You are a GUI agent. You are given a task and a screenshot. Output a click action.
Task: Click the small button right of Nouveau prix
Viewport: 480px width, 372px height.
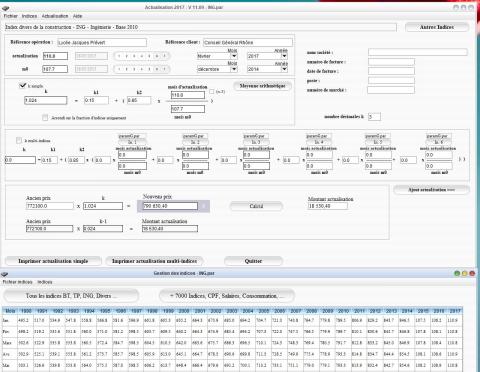click(204, 206)
